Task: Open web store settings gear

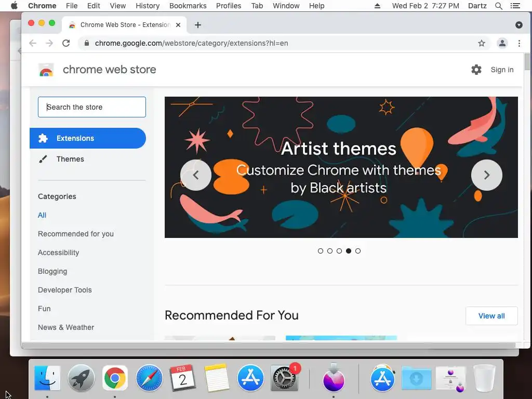Action: 476,70
